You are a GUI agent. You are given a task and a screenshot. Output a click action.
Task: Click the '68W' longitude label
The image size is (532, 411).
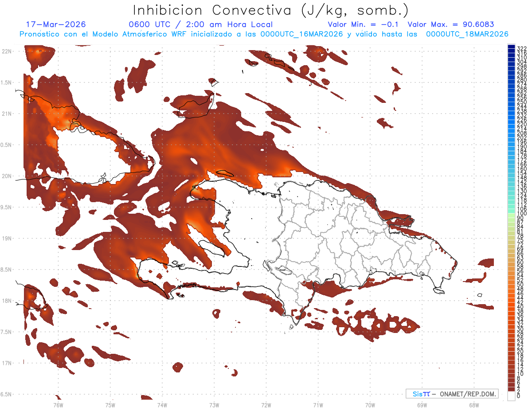pos(474,405)
